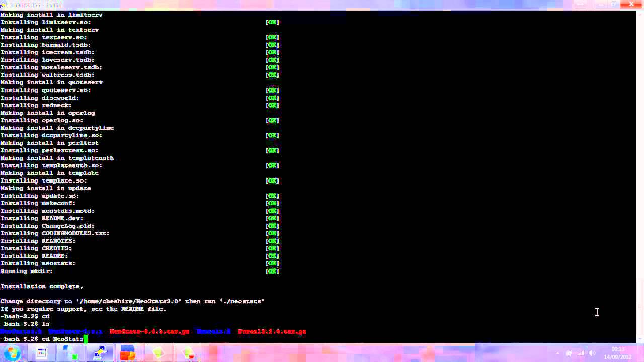Close the PuTTY window
The height and width of the screenshot is (362, 644).
coord(631,4)
